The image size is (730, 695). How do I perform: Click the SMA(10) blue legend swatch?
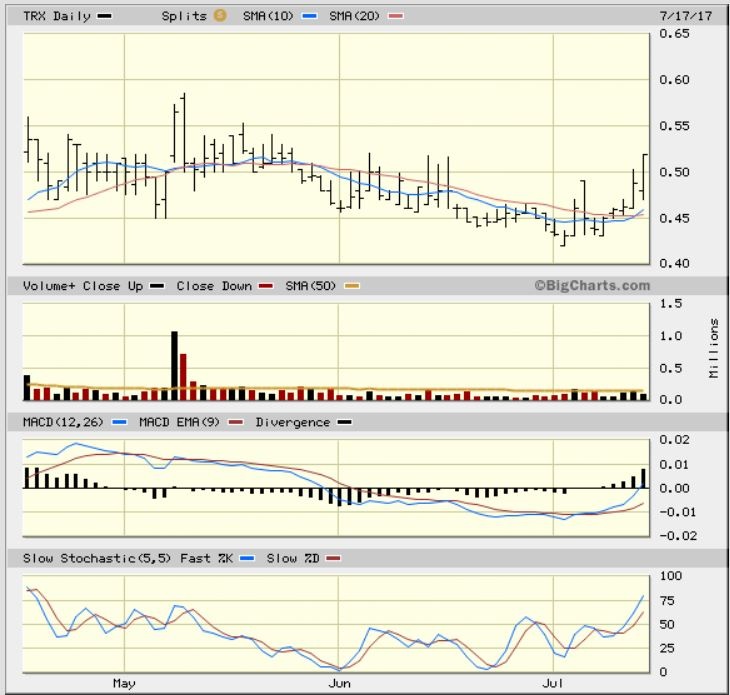pyautogui.click(x=313, y=16)
